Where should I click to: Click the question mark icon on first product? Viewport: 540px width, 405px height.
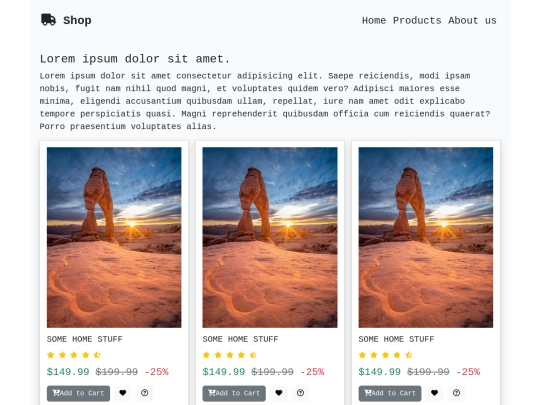144,393
